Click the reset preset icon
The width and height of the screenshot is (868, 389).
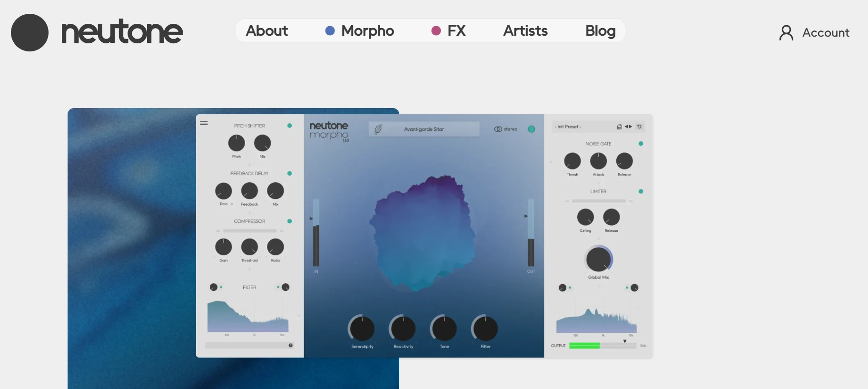tap(640, 127)
